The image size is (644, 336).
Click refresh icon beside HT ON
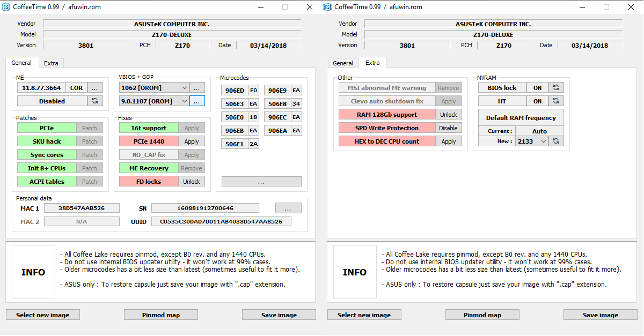[556, 101]
